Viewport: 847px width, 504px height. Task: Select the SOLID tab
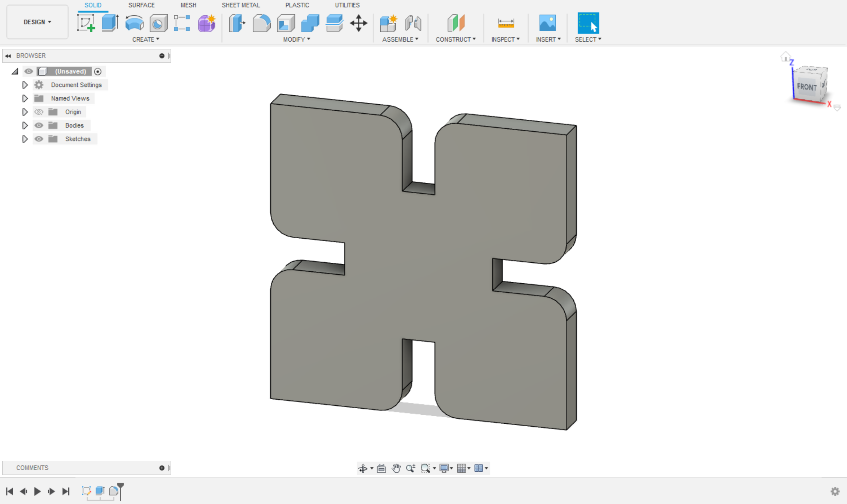(x=93, y=5)
